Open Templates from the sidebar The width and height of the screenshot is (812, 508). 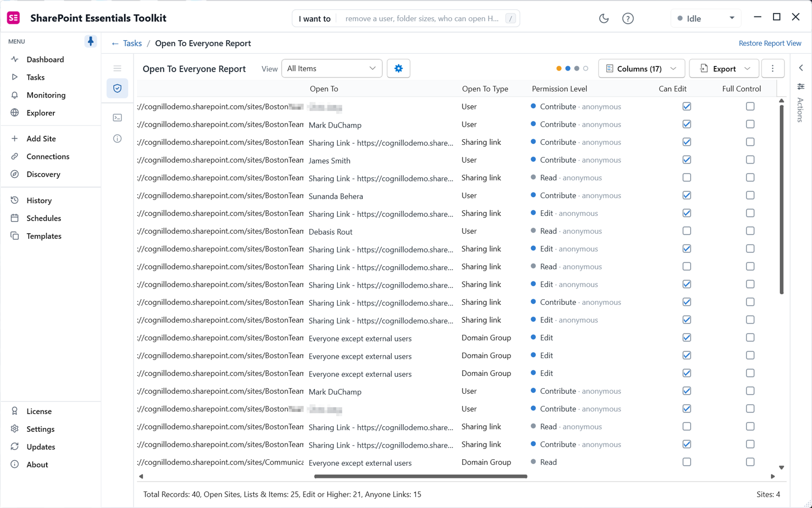pos(44,236)
